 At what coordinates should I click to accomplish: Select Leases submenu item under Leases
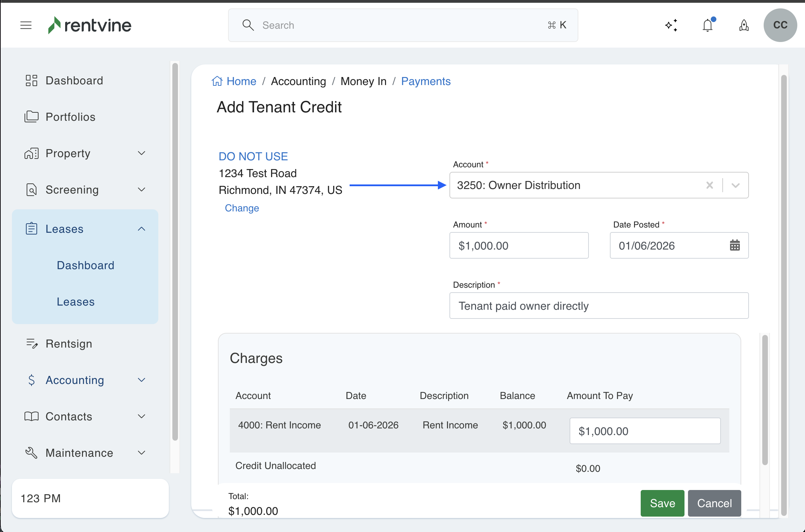coord(76,302)
